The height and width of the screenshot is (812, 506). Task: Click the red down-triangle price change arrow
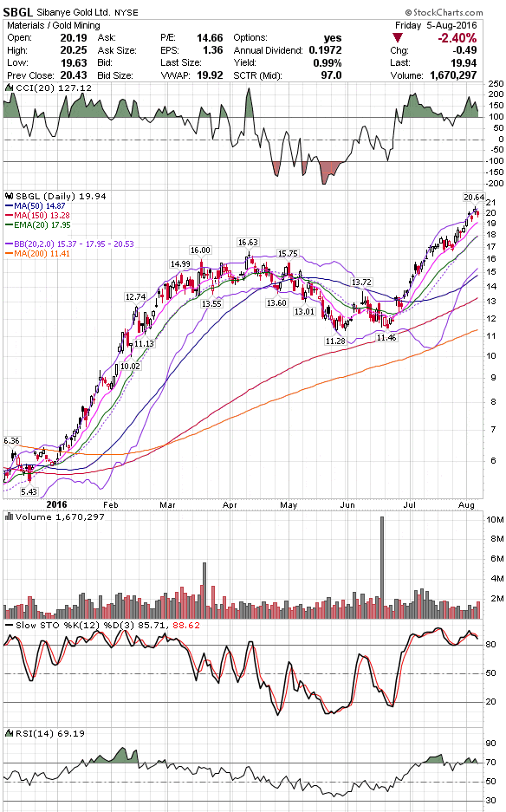(x=397, y=38)
